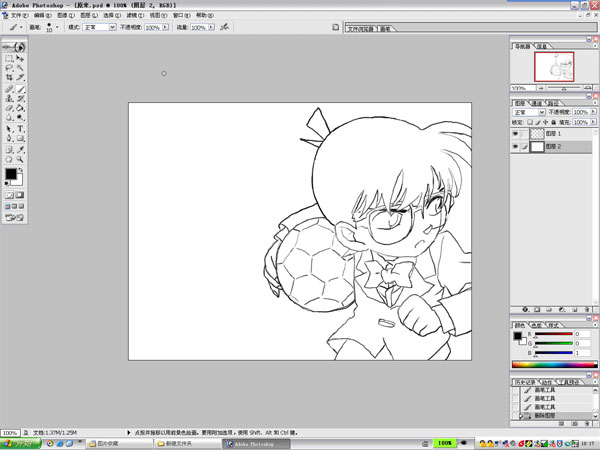Image resolution: width=600 pixels, height=450 pixels.
Task: Select the Path Selection tool
Action: pos(9,129)
